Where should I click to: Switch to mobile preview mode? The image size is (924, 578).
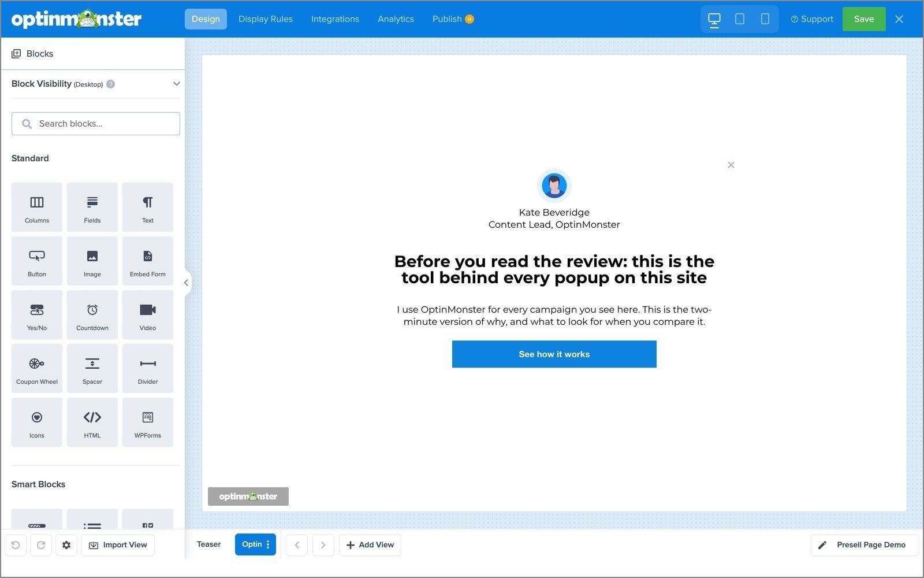[x=765, y=19]
